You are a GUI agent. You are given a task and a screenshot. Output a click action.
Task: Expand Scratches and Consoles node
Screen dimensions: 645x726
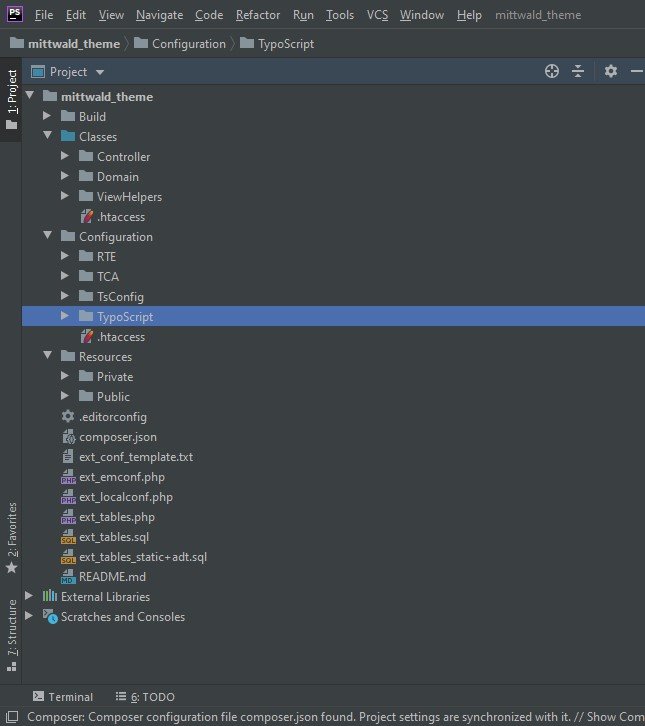(x=29, y=616)
